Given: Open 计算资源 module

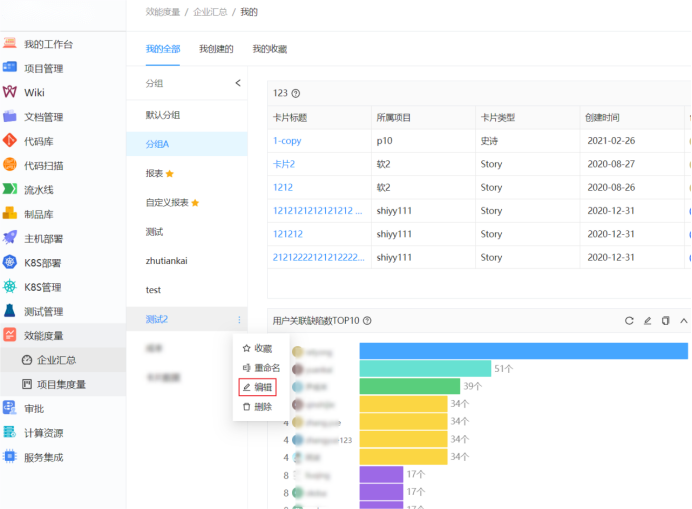Looking at the screenshot, I should click(43, 433).
